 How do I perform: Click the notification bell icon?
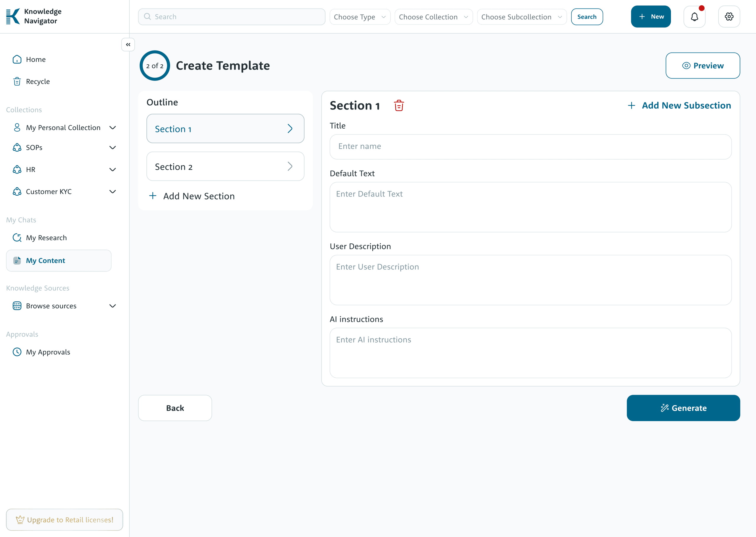coord(694,17)
